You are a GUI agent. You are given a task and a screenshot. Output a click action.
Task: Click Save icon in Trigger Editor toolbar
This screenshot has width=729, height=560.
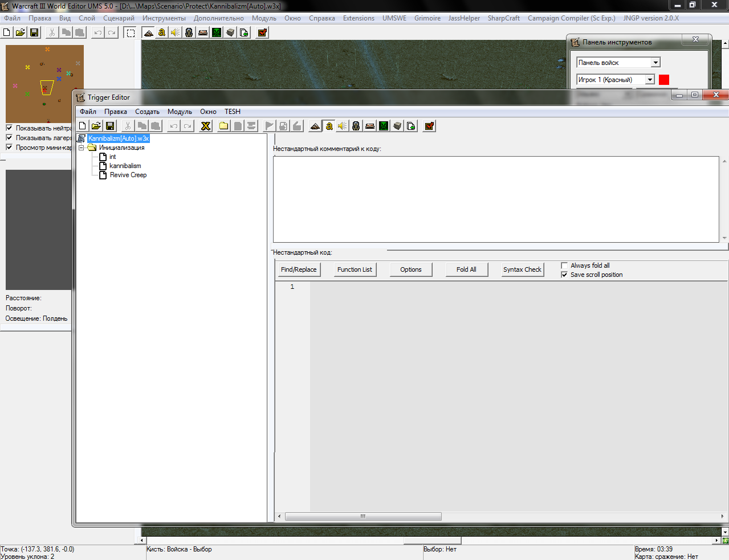pyautogui.click(x=110, y=126)
